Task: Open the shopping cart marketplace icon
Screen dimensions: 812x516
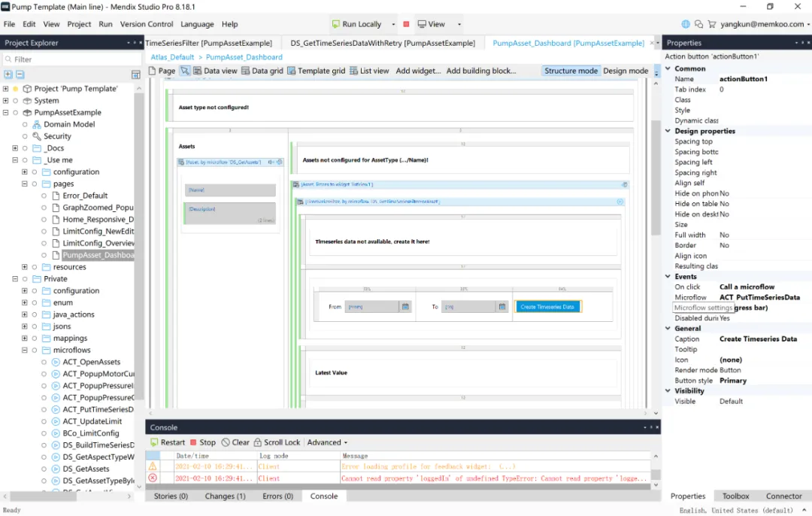Action: pos(712,24)
